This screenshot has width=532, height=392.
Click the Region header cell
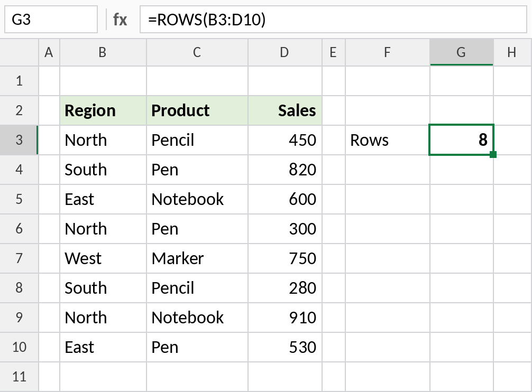103,110
